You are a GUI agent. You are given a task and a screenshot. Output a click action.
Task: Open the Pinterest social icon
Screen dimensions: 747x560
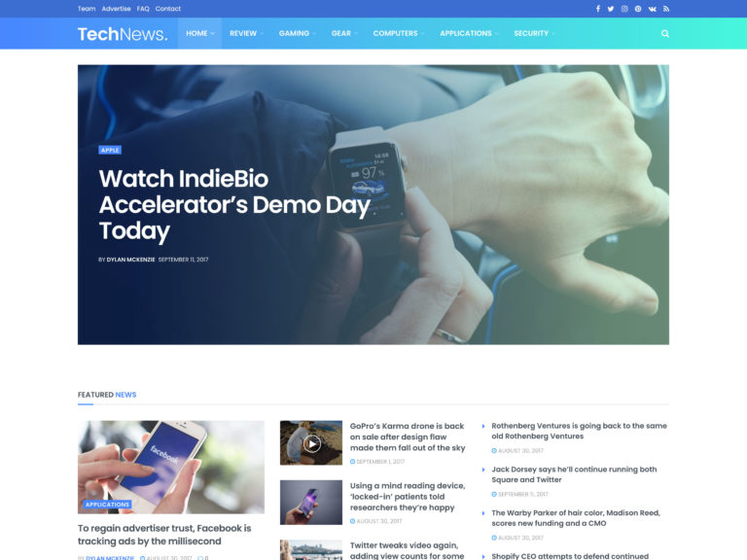[x=638, y=9]
